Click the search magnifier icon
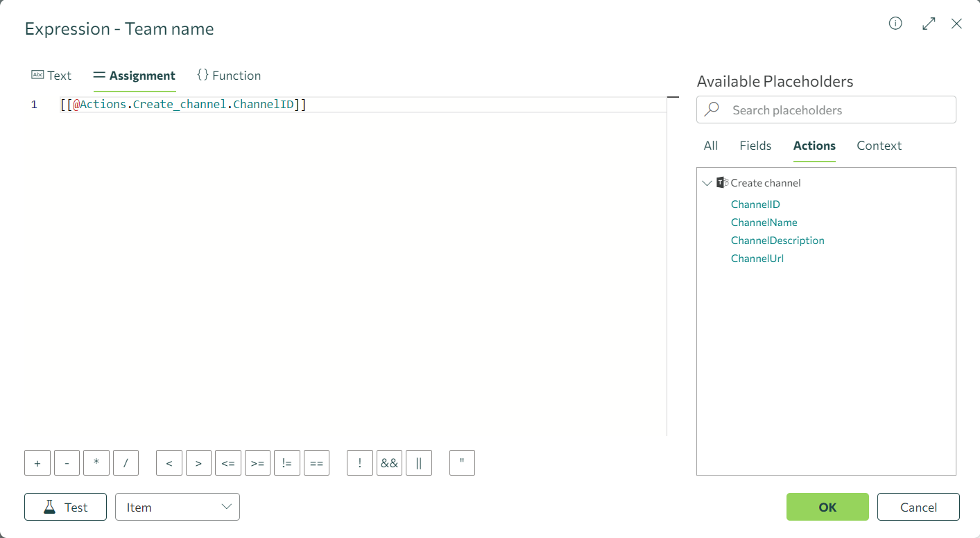 point(712,110)
